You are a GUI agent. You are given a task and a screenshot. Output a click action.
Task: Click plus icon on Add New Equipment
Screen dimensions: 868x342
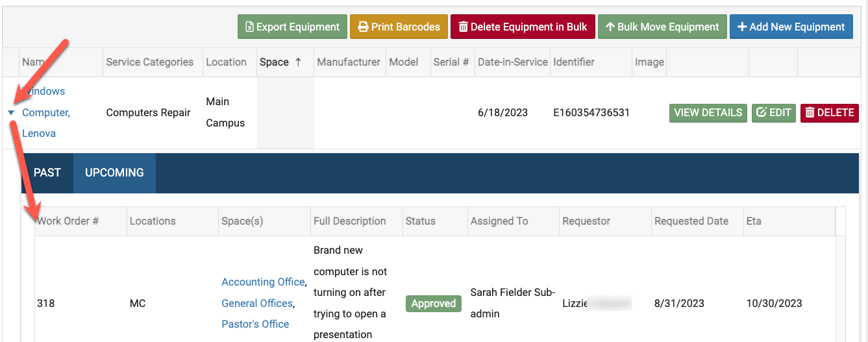(742, 27)
